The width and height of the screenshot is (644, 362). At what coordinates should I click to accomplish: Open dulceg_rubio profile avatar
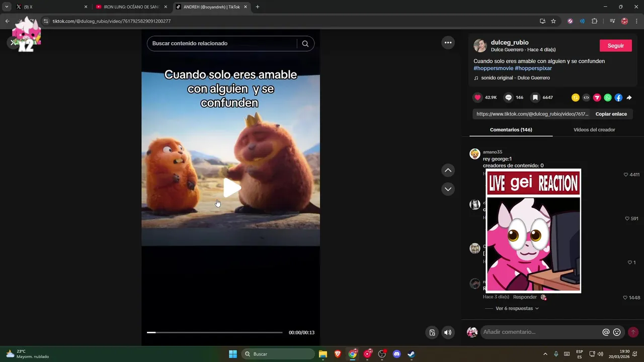480,46
